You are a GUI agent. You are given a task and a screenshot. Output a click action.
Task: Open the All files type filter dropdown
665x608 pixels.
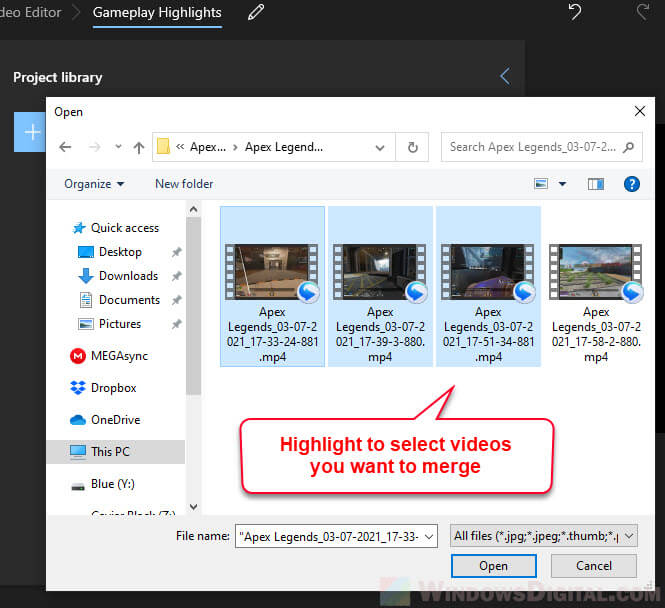pyautogui.click(x=543, y=536)
